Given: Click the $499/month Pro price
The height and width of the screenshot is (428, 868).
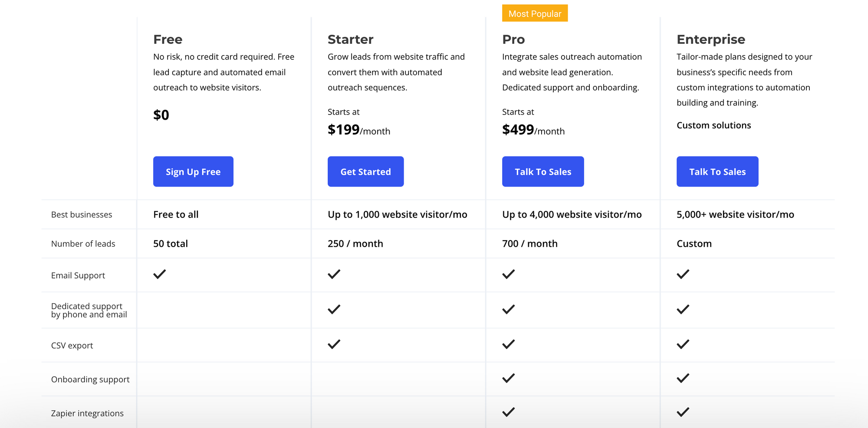Looking at the screenshot, I should coord(533,130).
